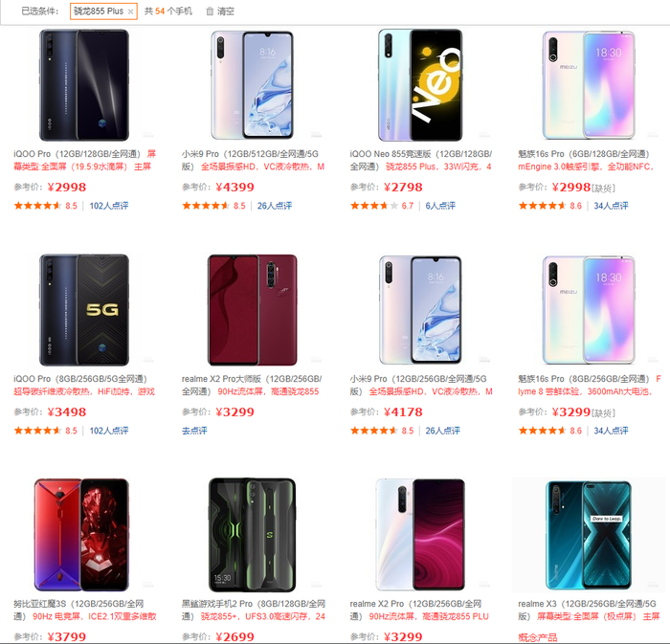Click the ¥2998 price of iQOO Pro

tap(67, 187)
